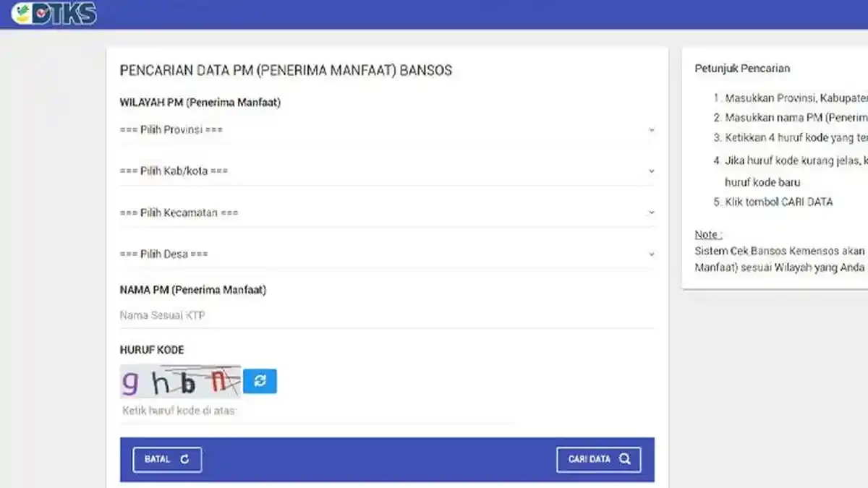Click the captcha image showing letters ghbn

[x=179, y=381]
